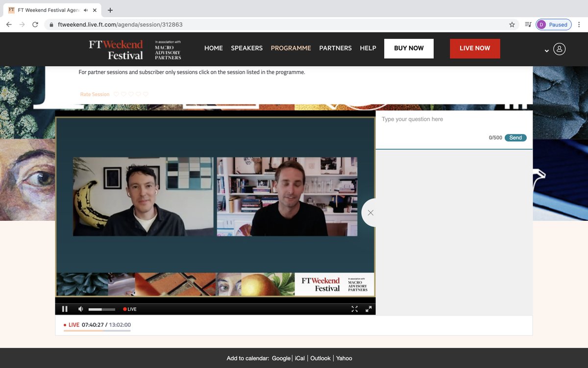Click the session timeline progress bar

pyautogui.click(x=97, y=331)
